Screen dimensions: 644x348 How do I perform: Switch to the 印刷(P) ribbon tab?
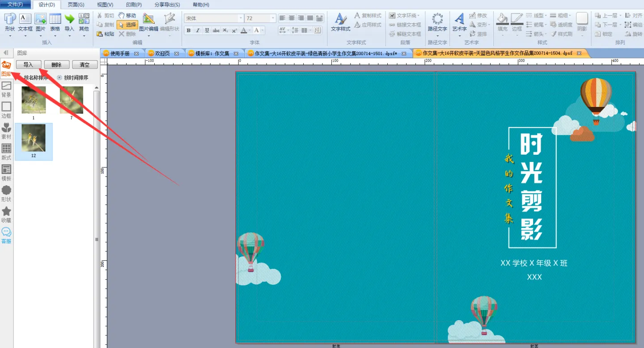click(134, 4)
